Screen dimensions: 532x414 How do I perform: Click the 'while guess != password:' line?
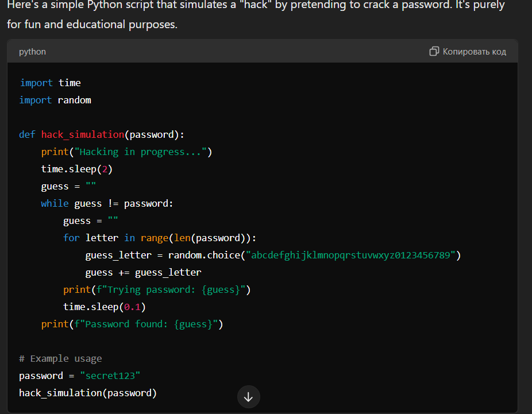pyautogui.click(x=107, y=203)
